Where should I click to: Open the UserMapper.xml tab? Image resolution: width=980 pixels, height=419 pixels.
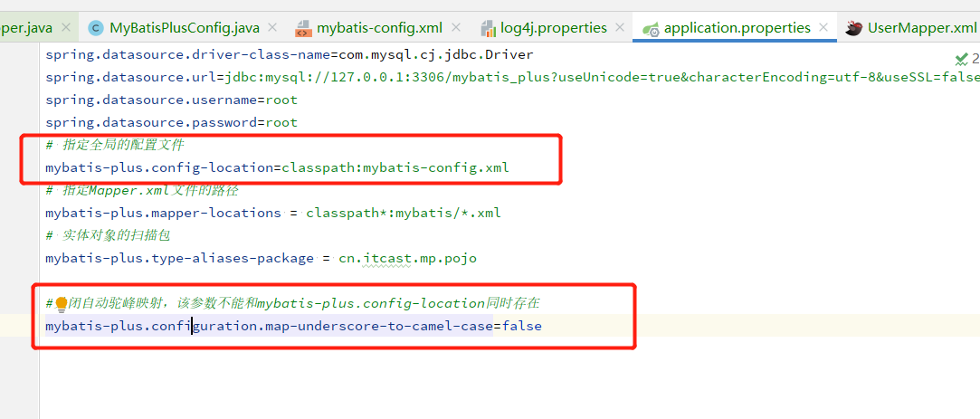tap(922, 27)
